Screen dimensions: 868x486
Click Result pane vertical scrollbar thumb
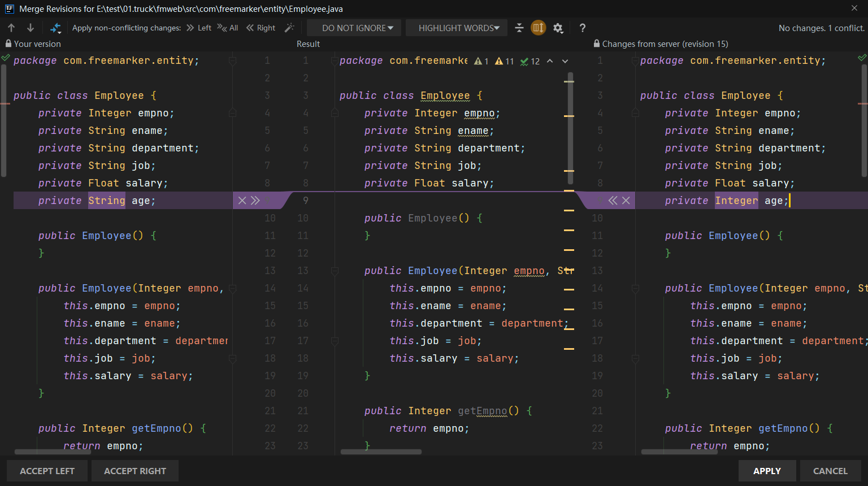(570, 128)
